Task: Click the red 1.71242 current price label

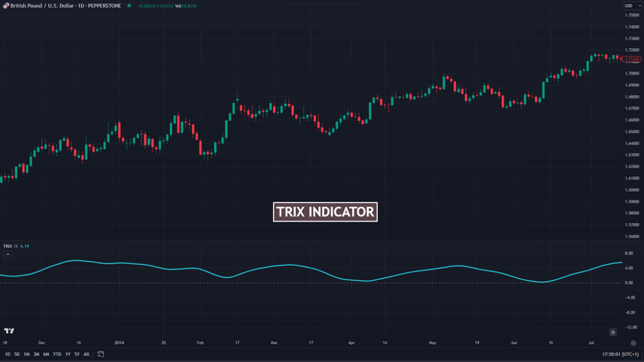Action: [631, 59]
